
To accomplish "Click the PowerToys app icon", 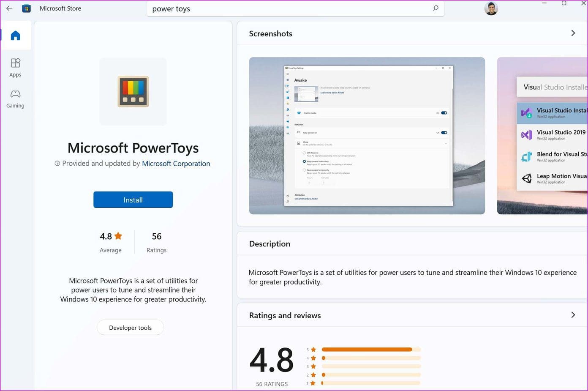I will click(x=133, y=91).
